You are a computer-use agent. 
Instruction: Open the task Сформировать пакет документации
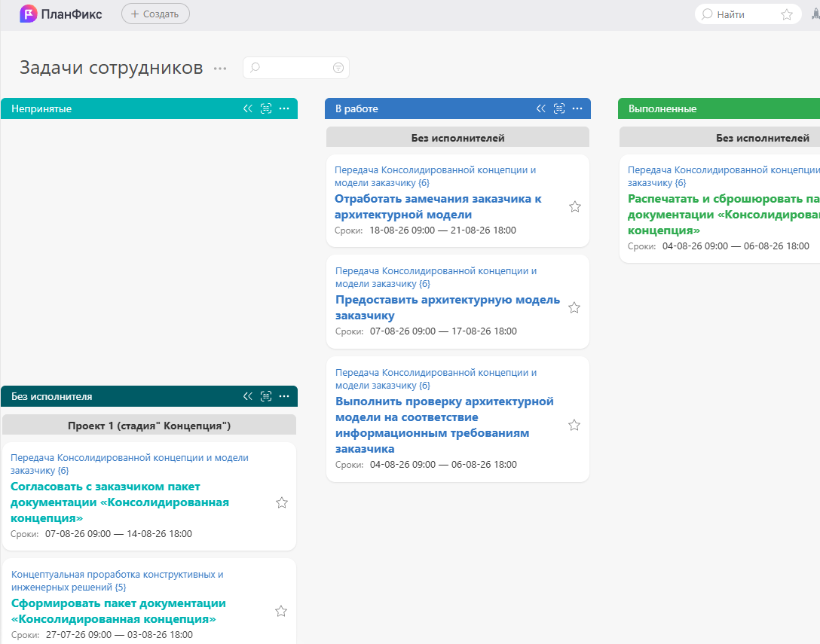118,611
